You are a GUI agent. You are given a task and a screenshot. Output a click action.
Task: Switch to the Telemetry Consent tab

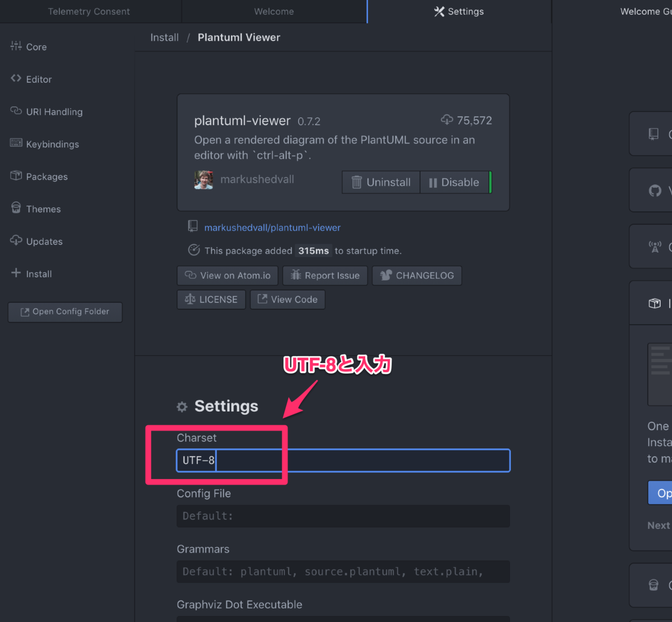coord(89,12)
